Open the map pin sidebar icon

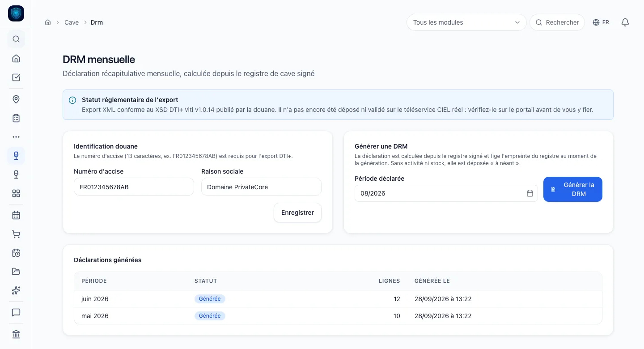pos(16,99)
